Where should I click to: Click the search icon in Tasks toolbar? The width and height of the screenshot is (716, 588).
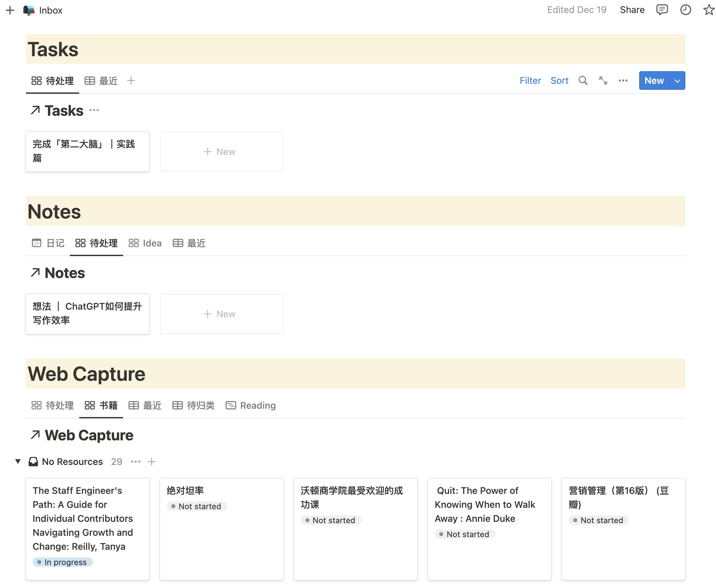click(x=583, y=80)
